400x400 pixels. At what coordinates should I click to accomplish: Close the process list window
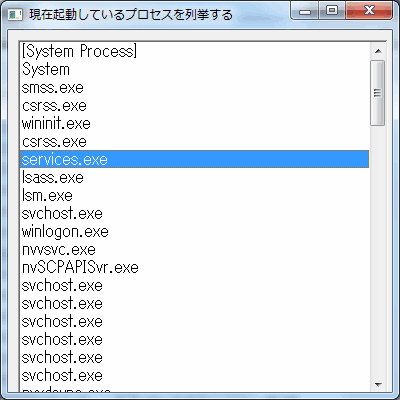369,11
